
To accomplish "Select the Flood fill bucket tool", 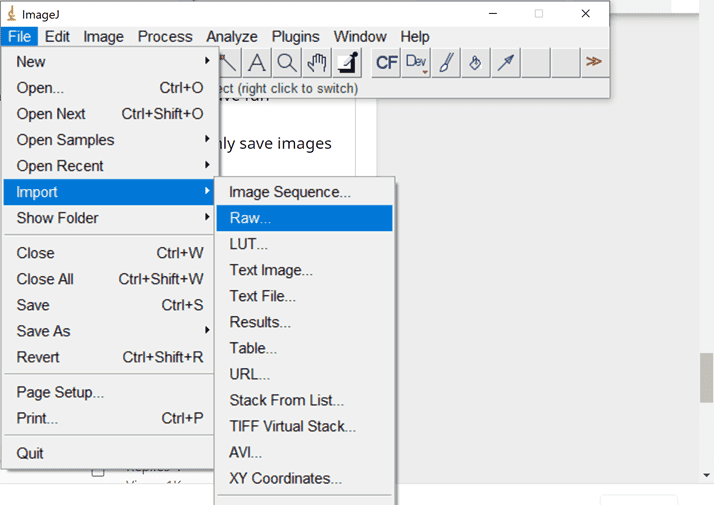I will [476, 62].
